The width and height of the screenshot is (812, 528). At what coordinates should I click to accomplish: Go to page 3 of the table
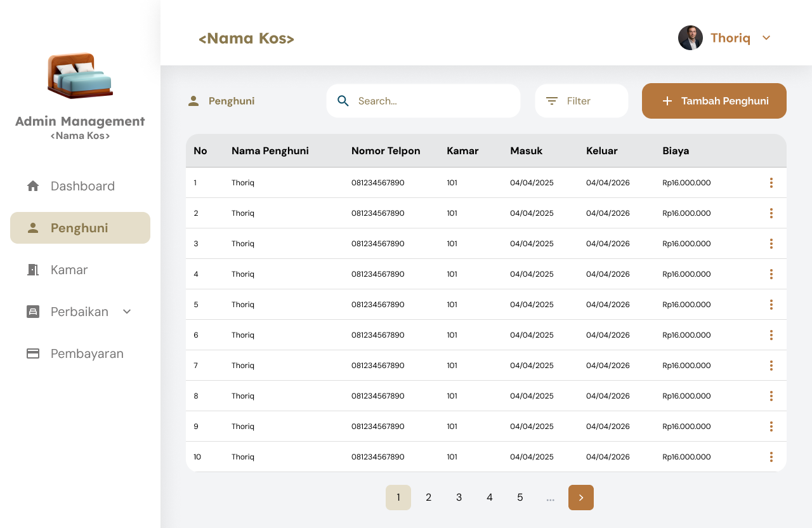(459, 498)
